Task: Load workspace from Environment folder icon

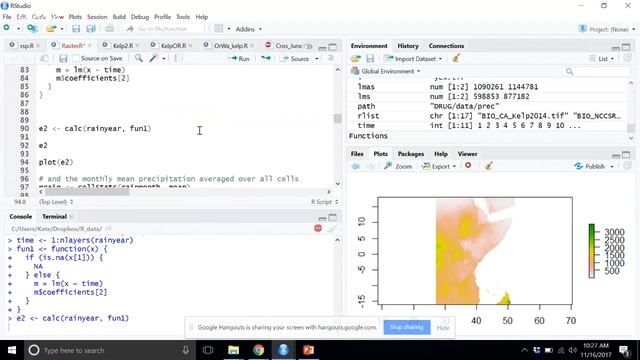Action: click(x=356, y=59)
